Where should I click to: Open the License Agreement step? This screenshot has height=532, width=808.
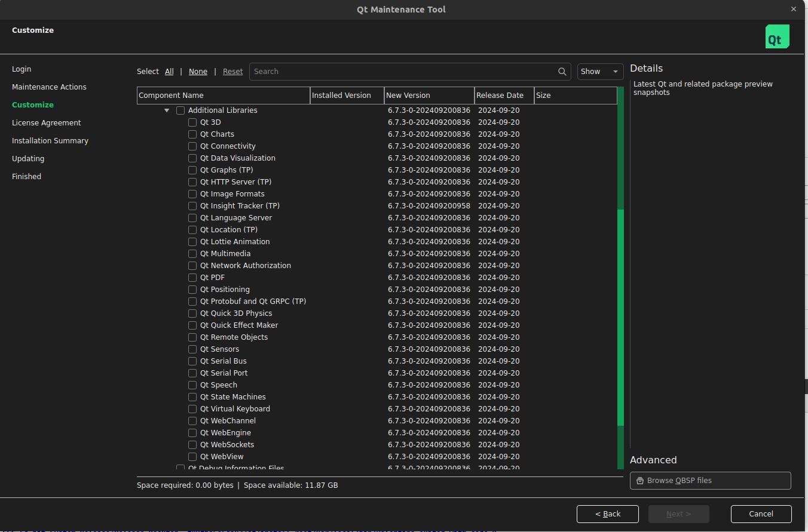[x=47, y=123]
